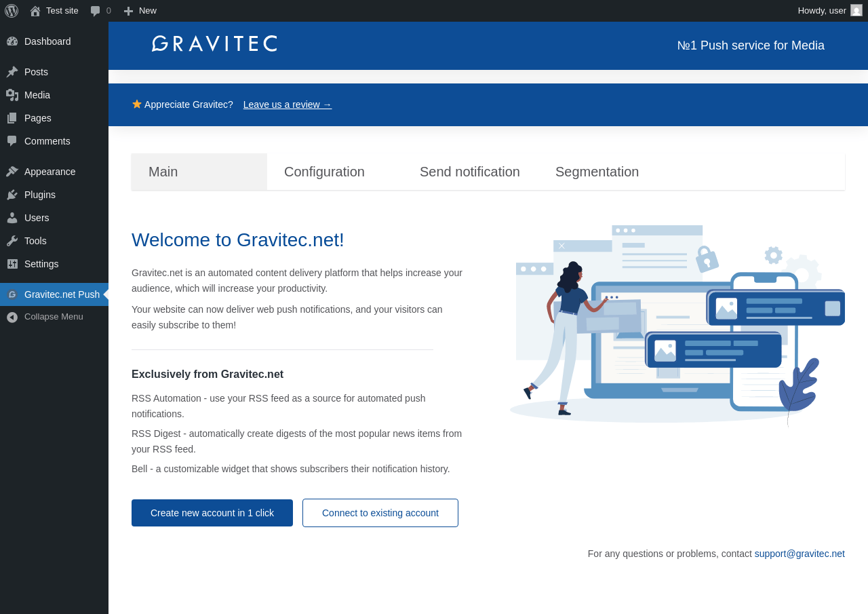Screen dimensions: 868x614
Task: Go to Media in sidebar
Action: tap(54, 95)
